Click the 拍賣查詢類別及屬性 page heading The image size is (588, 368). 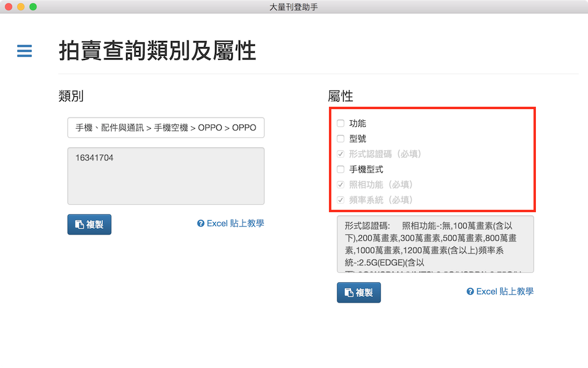tap(157, 51)
